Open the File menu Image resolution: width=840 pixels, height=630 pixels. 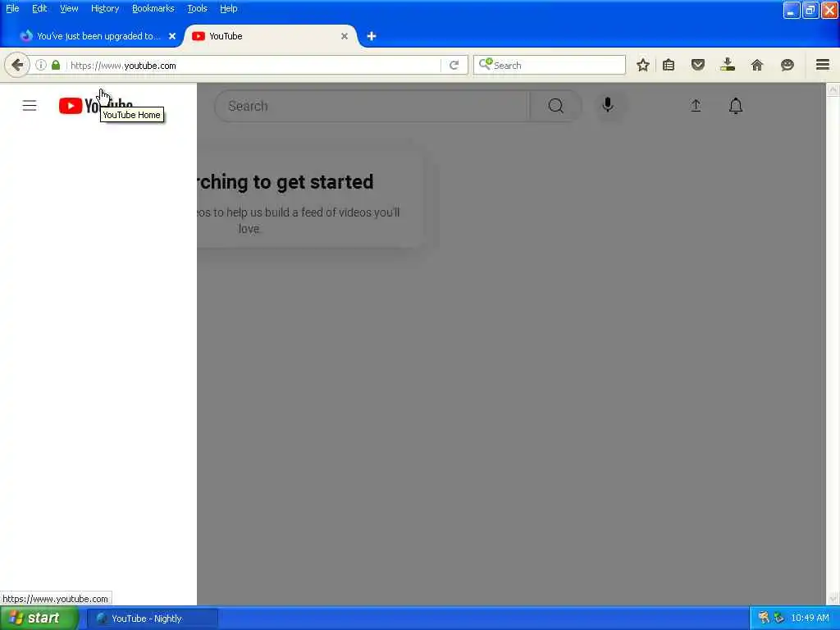click(x=12, y=8)
